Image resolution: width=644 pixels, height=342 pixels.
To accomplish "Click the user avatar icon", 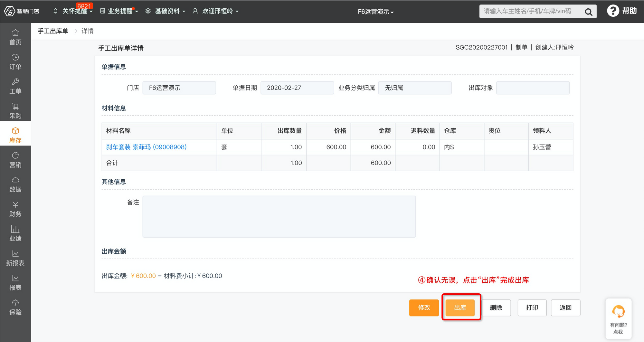I will (x=195, y=11).
